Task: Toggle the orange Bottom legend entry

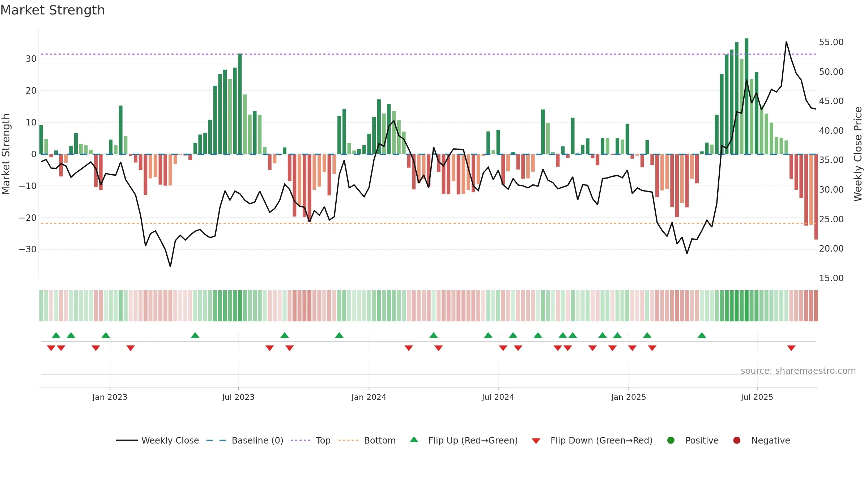Action: point(367,440)
